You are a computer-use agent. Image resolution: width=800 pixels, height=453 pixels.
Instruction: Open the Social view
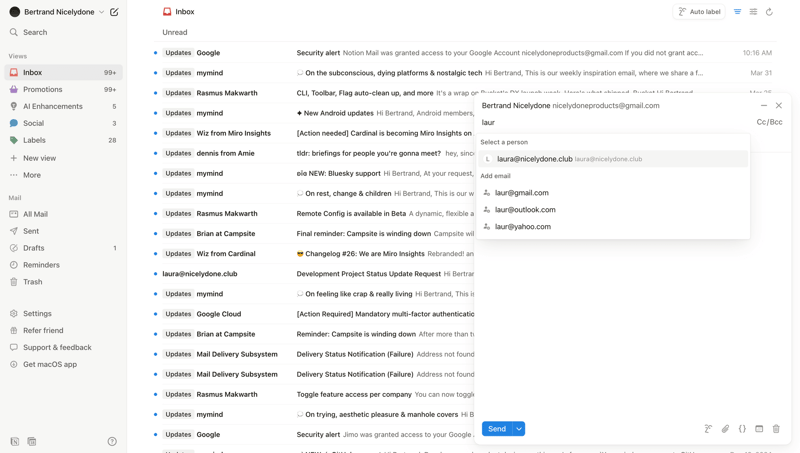click(63, 123)
